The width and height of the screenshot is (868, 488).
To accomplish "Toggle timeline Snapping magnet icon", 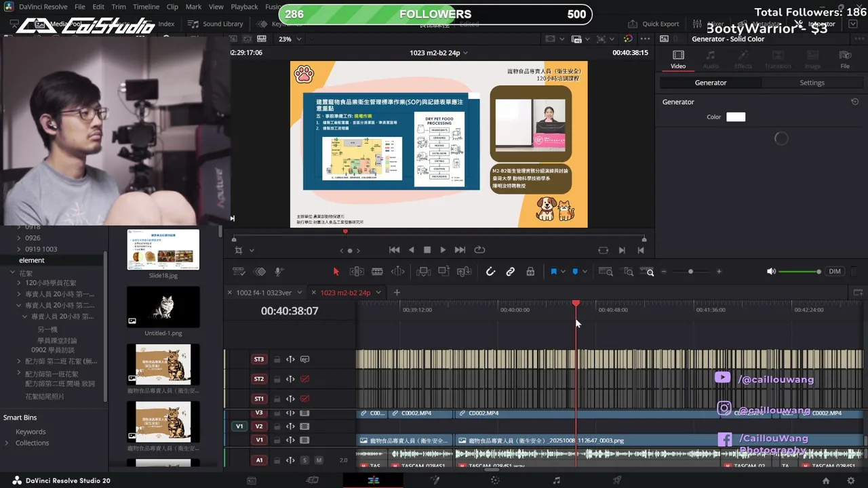I will click(490, 272).
